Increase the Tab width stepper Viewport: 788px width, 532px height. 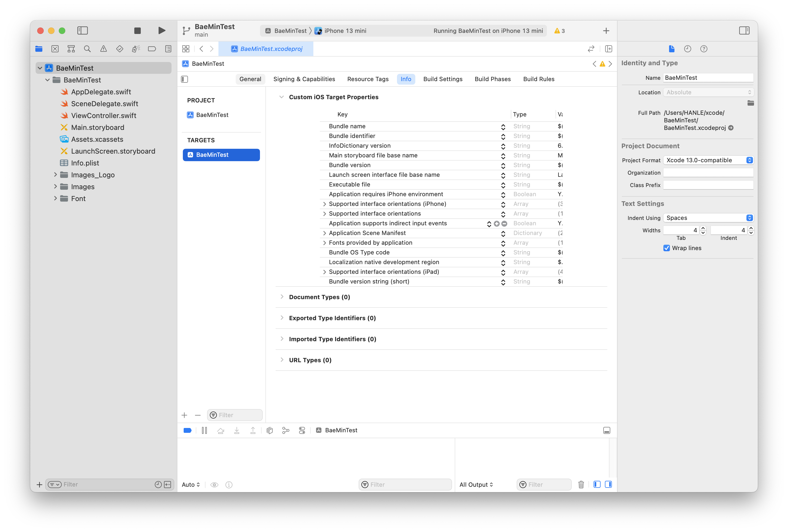pos(703,228)
